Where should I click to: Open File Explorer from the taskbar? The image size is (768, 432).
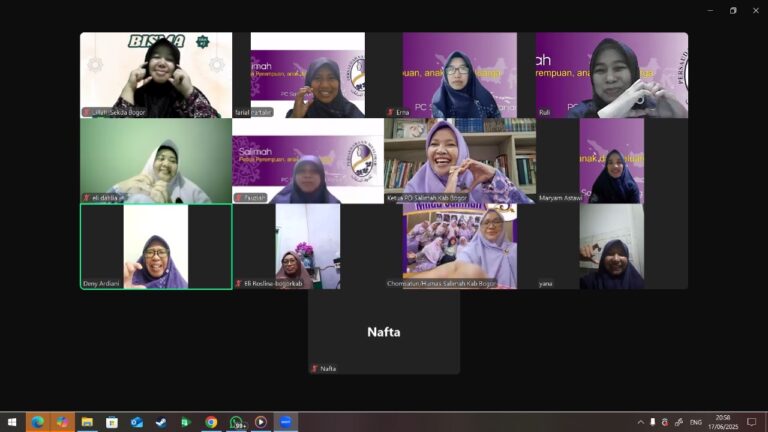click(87, 422)
